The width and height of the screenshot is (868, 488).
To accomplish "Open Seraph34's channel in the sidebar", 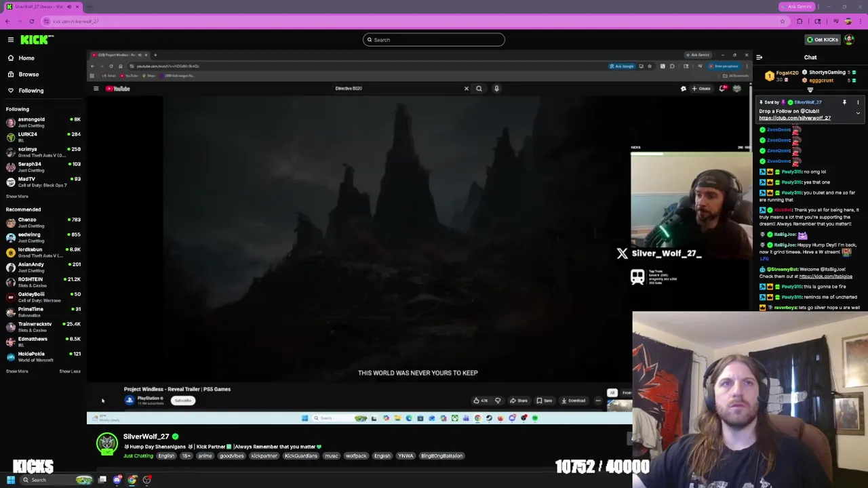I will coord(43,167).
